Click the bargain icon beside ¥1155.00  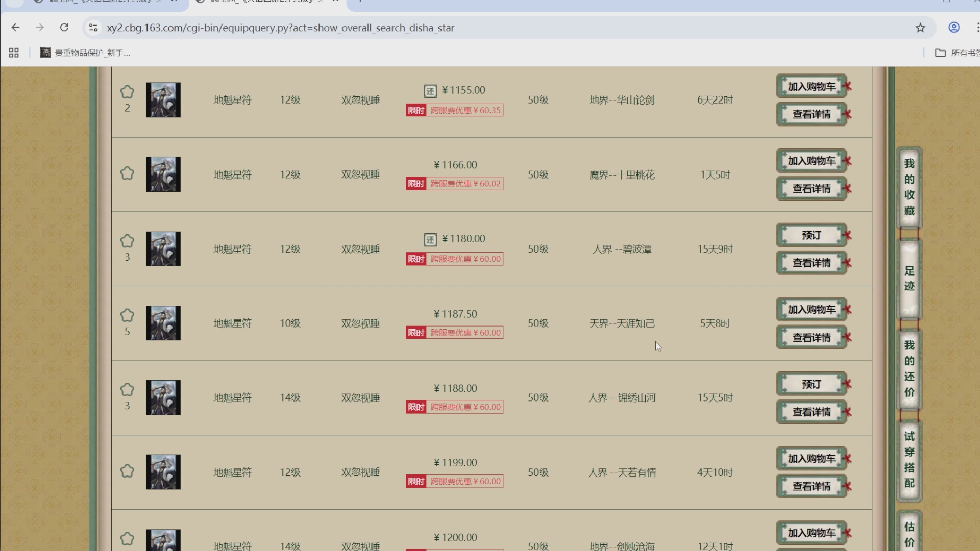click(430, 91)
